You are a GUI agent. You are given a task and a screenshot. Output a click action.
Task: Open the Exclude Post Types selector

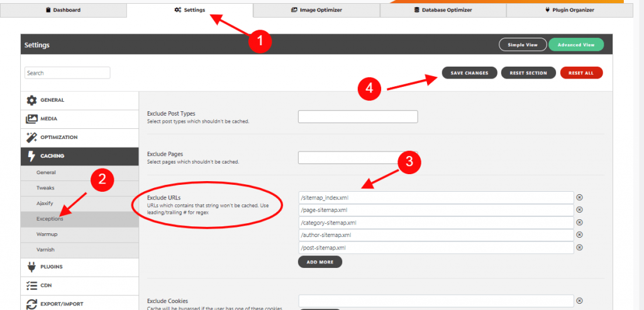point(358,116)
